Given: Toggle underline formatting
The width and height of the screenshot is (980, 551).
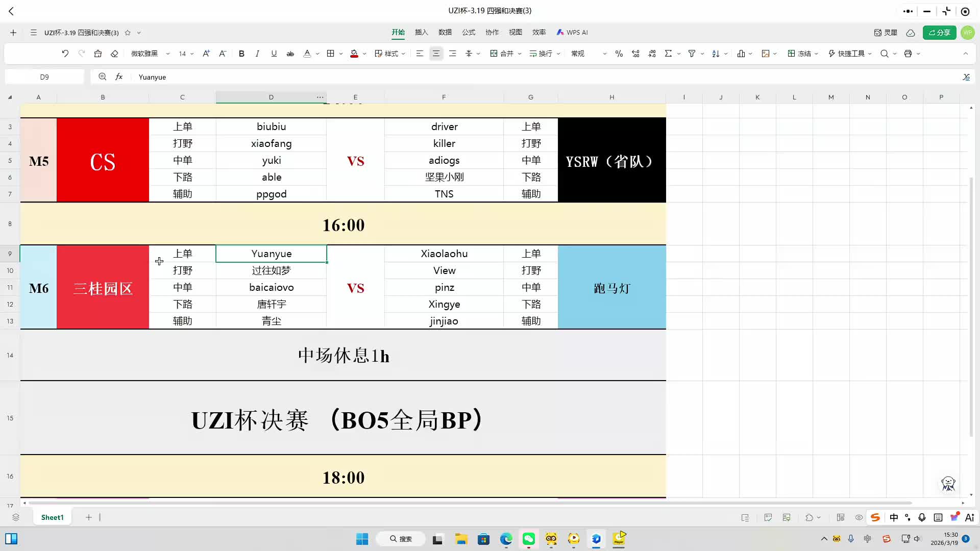Looking at the screenshot, I should (274, 54).
